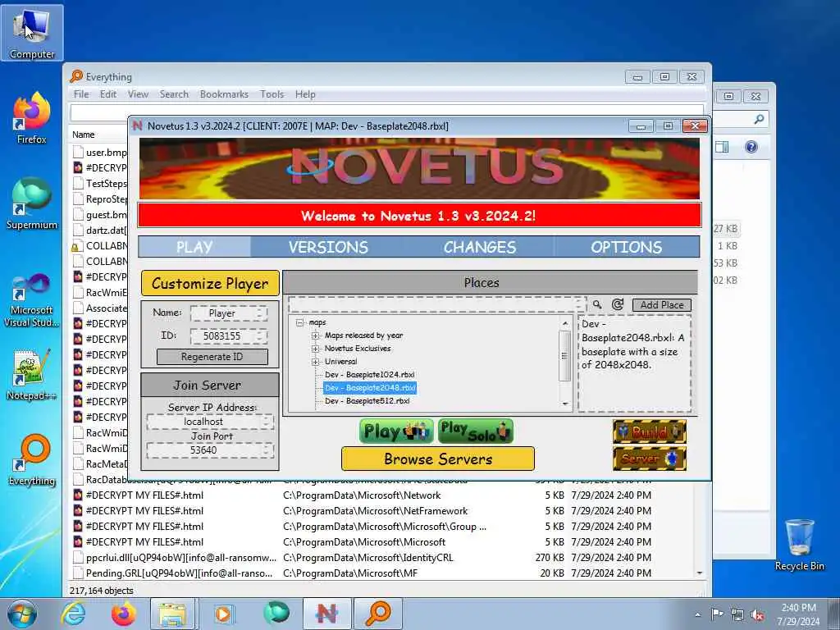Expand the Universal maps node
Image resolution: width=840 pixels, height=630 pixels.
pos(316,362)
